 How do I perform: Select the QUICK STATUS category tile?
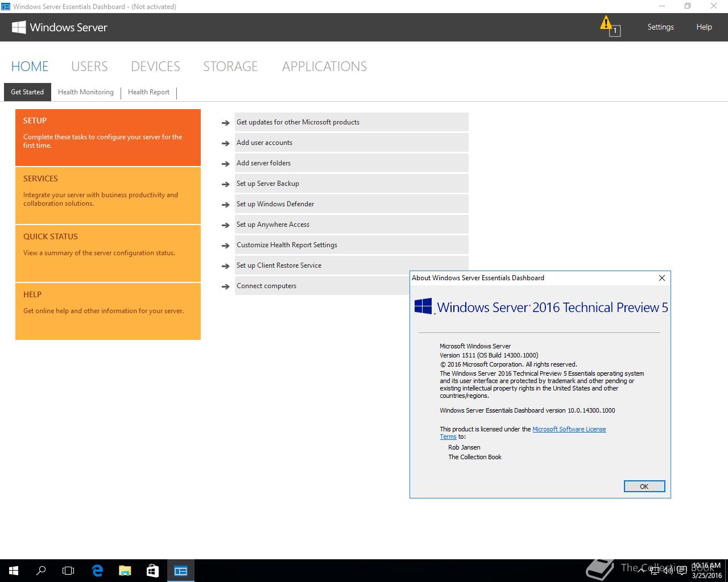click(108, 253)
